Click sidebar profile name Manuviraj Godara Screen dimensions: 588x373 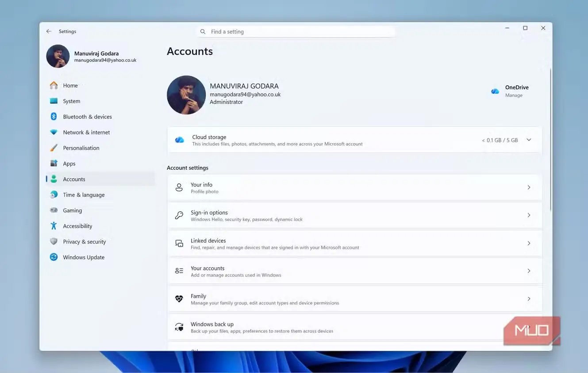click(x=96, y=53)
